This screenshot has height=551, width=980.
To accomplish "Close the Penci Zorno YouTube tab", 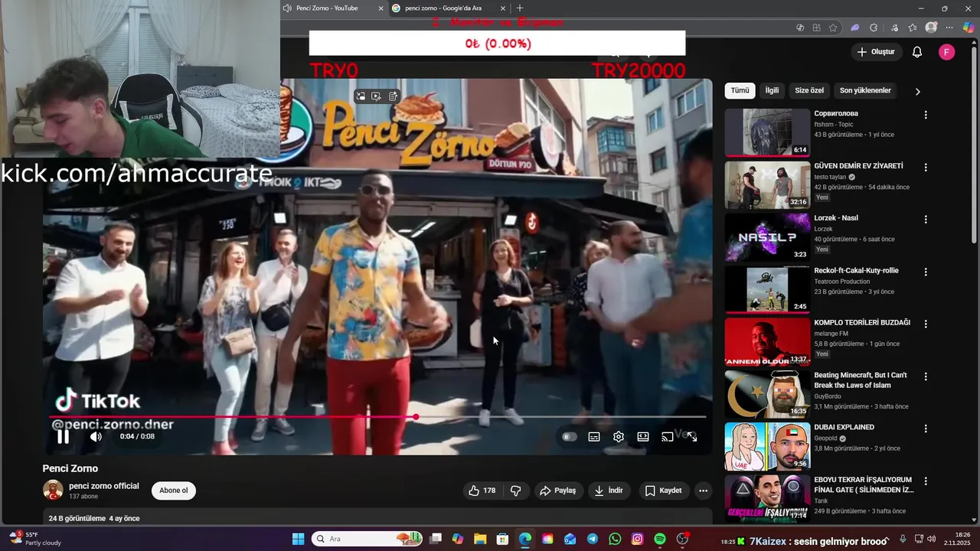I will click(x=381, y=8).
